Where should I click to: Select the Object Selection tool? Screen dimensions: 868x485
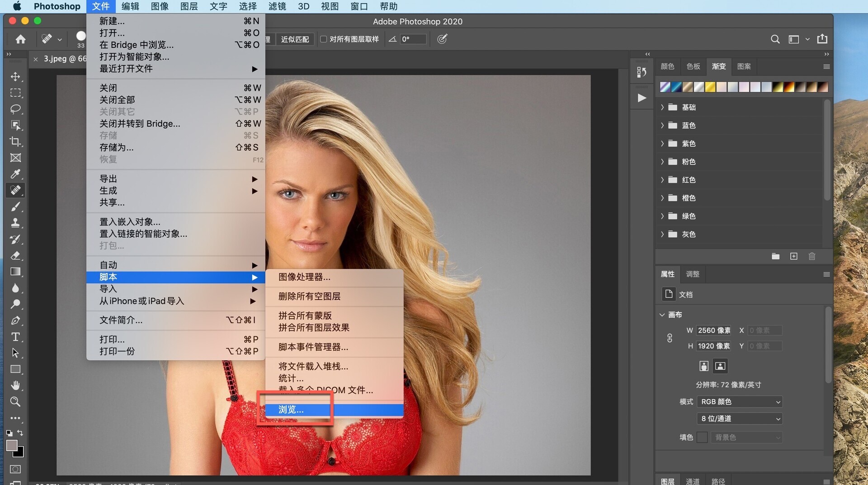click(15, 125)
